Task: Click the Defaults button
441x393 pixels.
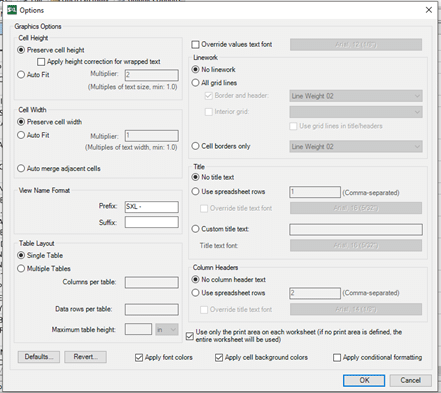Action: click(39, 357)
